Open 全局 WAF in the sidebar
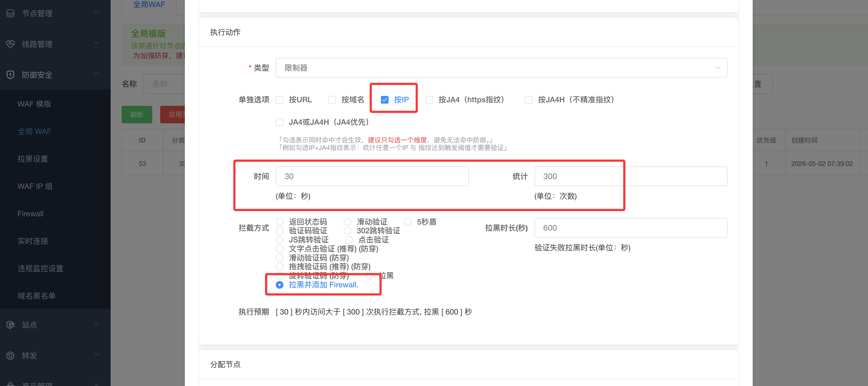868x386 pixels. 35,131
